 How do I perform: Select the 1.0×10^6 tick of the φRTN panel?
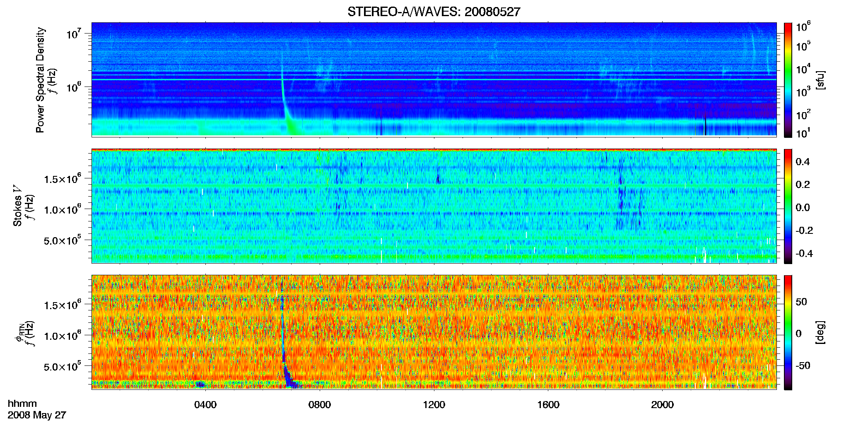(x=63, y=335)
